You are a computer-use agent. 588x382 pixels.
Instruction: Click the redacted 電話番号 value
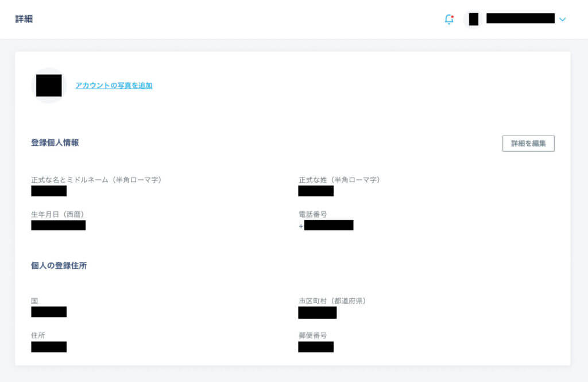328,225
